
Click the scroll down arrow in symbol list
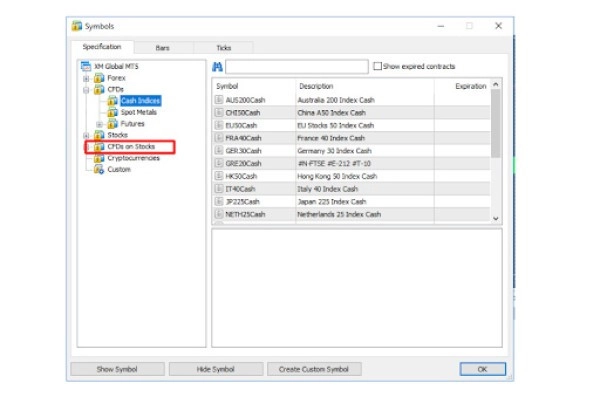496,218
